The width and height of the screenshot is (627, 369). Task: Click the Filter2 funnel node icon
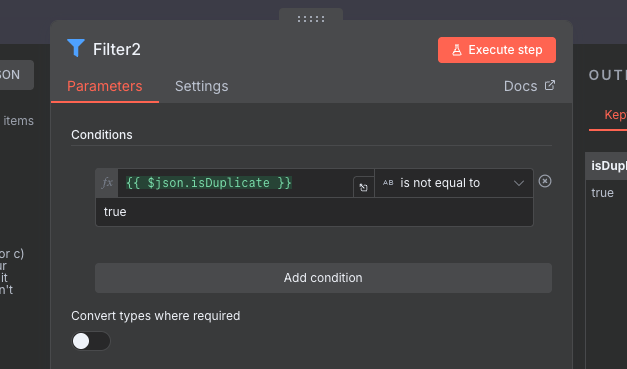(76, 48)
